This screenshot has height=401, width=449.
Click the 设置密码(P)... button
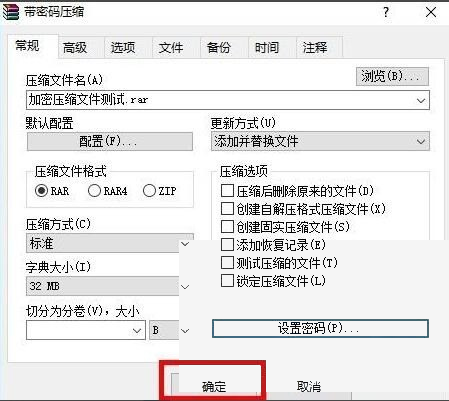pyautogui.click(x=320, y=329)
